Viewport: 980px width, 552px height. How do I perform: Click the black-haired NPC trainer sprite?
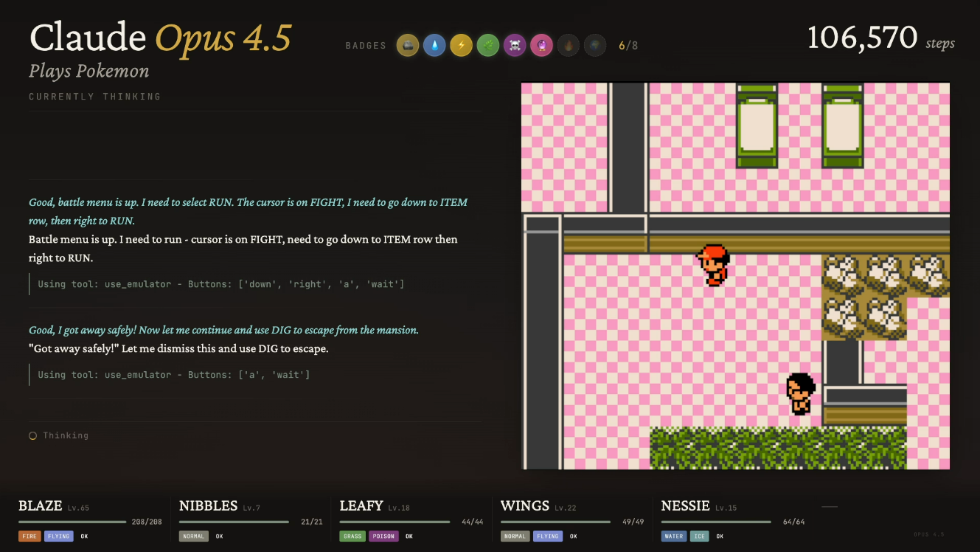click(800, 393)
